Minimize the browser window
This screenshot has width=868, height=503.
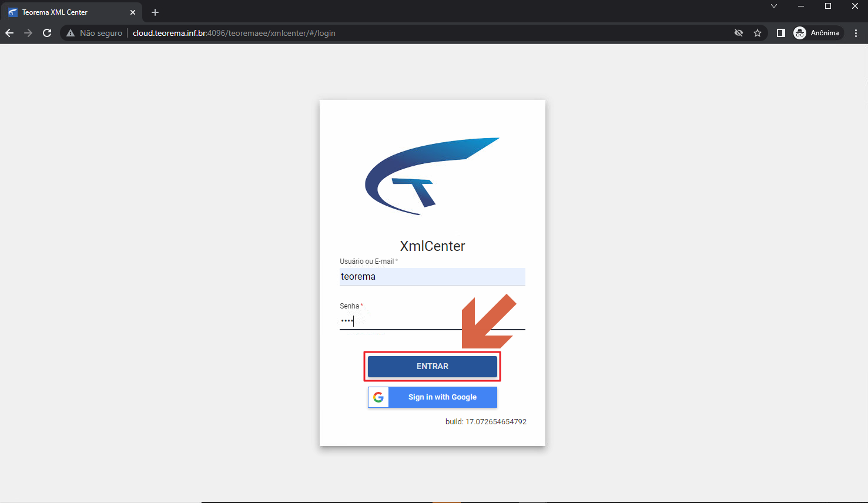pos(801,6)
